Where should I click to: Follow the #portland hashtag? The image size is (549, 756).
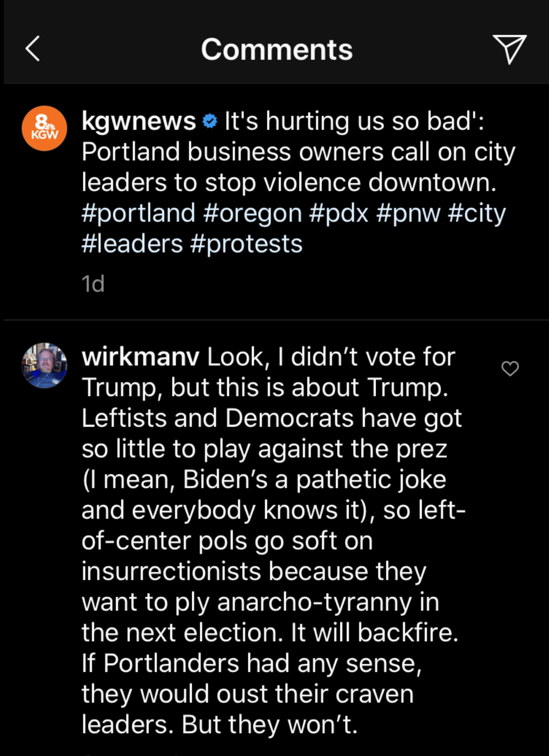[x=138, y=213]
